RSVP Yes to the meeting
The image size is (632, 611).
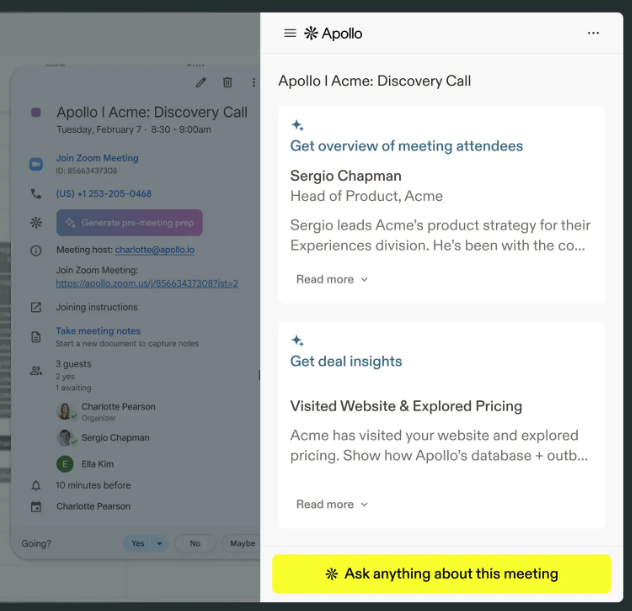(137, 543)
